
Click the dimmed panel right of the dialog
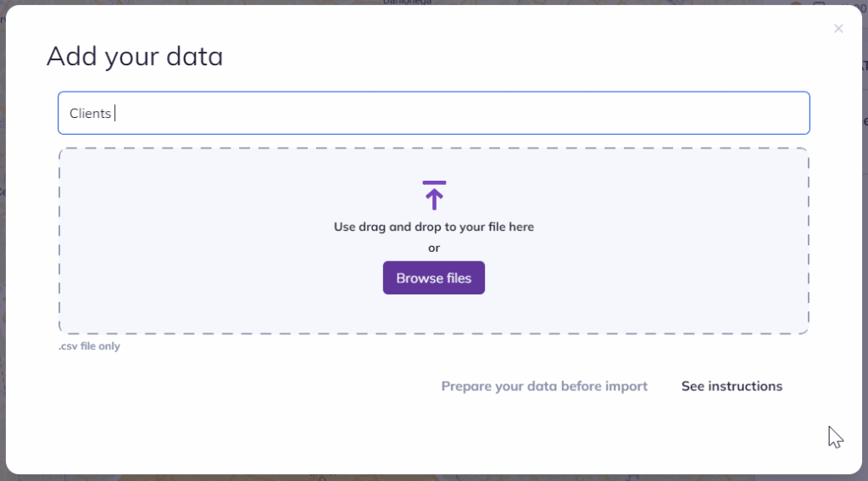(x=865, y=241)
